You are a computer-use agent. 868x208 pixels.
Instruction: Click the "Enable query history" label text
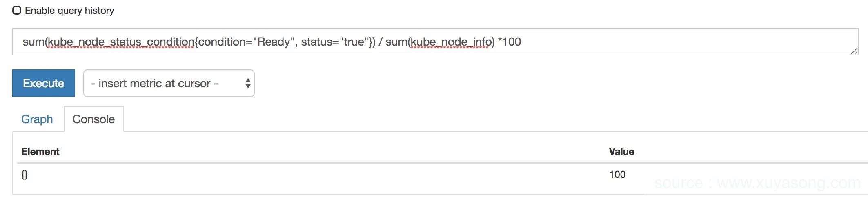pos(69,11)
